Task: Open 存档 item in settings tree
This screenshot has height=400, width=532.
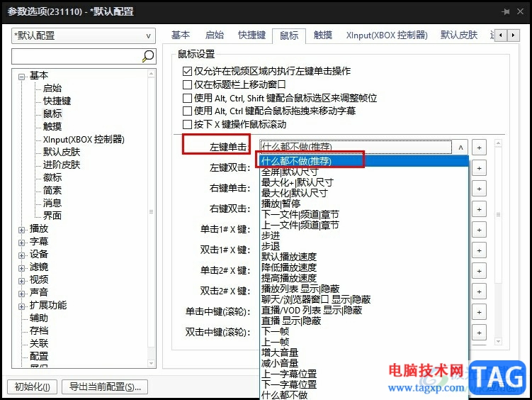Action: [39, 330]
